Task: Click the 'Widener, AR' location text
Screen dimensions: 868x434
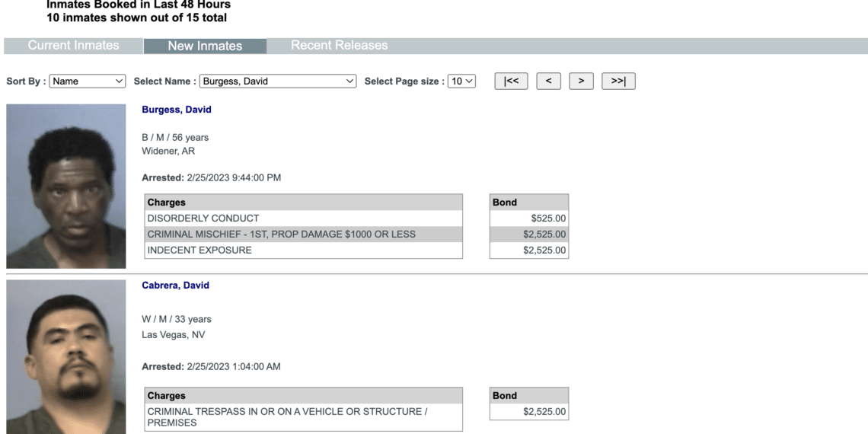Action: [x=168, y=151]
